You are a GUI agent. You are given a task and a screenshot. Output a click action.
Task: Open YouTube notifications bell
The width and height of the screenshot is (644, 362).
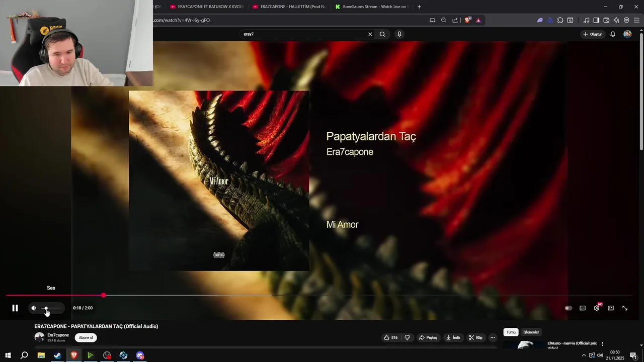point(613,34)
